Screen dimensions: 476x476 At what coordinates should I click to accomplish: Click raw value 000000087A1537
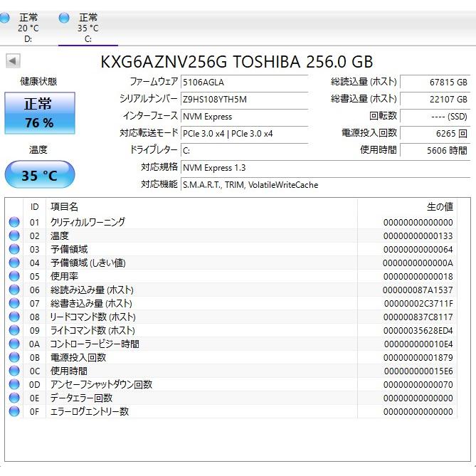click(418, 290)
